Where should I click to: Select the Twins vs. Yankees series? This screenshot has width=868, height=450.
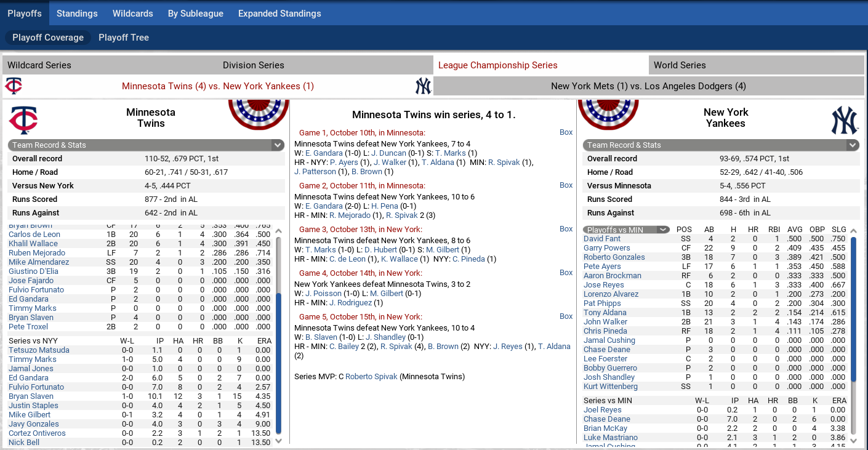click(x=218, y=86)
